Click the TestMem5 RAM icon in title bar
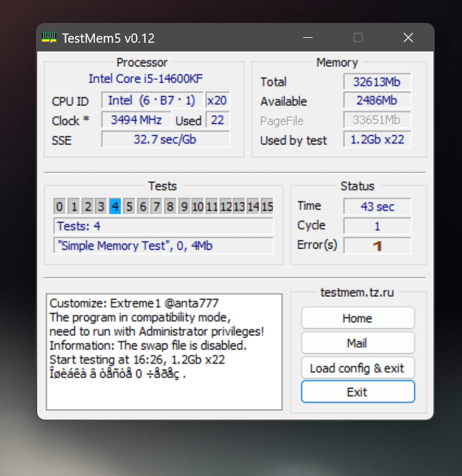Viewport: 462px width, 476px height. point(49,38)
